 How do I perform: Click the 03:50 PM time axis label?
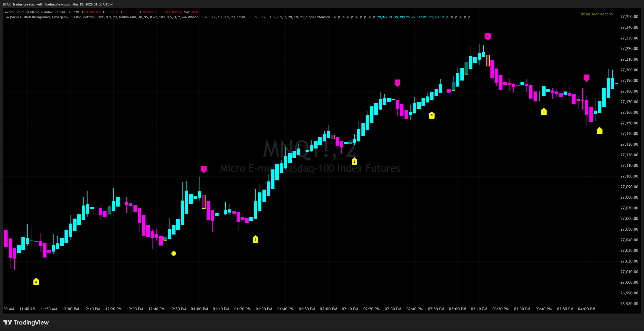565,309
